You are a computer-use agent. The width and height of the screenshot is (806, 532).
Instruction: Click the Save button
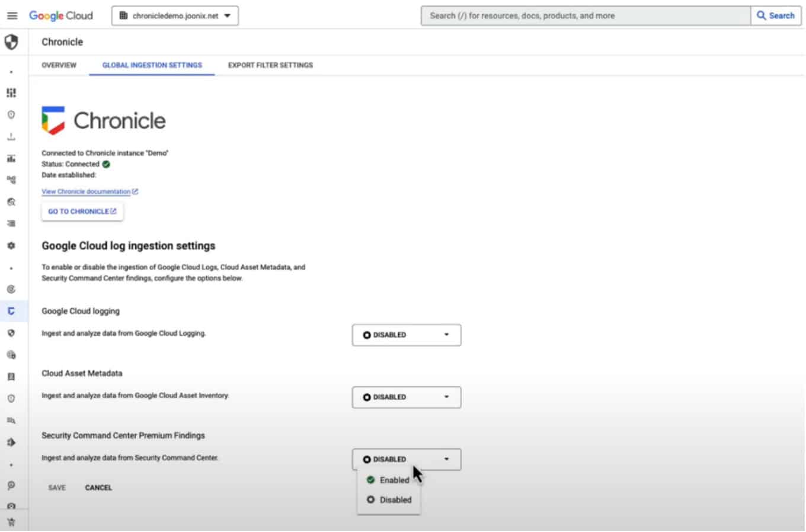tap(57, 488)
